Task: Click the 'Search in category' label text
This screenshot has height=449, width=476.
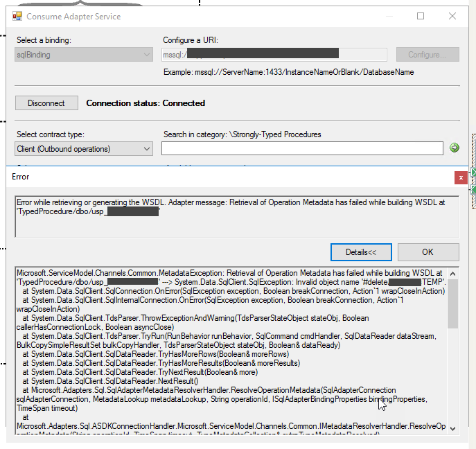Action: click(x=242, y=134)
